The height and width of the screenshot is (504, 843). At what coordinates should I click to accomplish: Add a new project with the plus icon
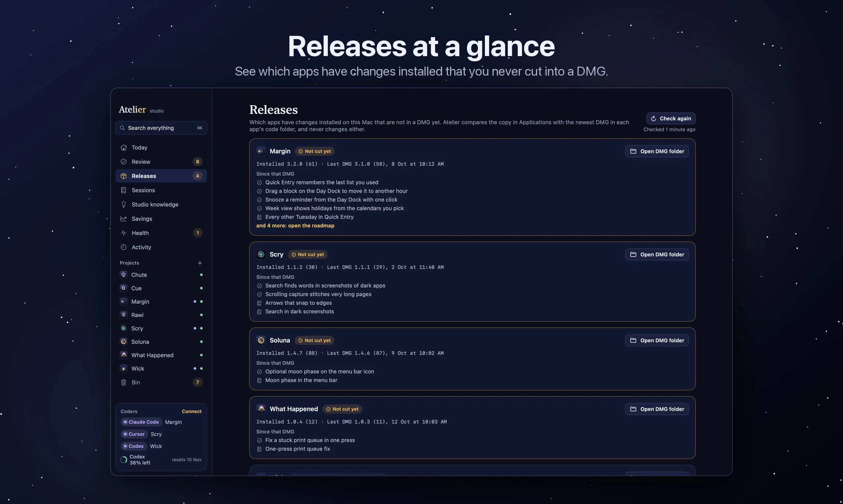(200, 263)
